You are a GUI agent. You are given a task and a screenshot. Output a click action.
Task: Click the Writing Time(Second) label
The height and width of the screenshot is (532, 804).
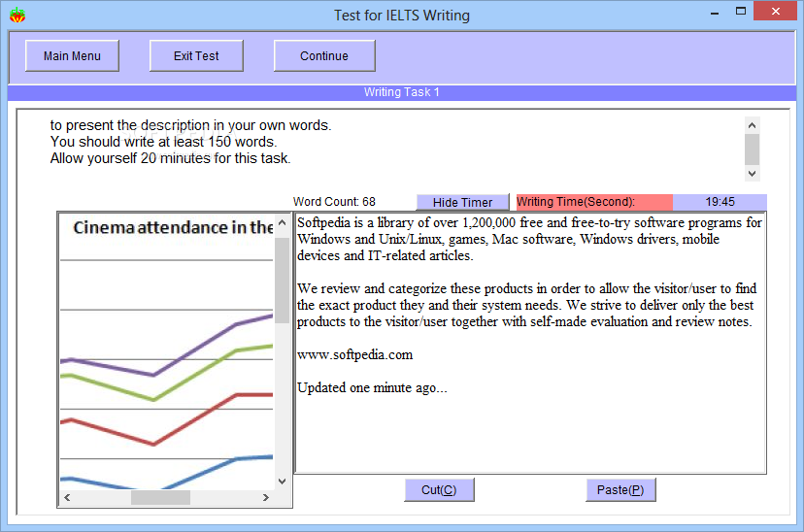(594, 202)
